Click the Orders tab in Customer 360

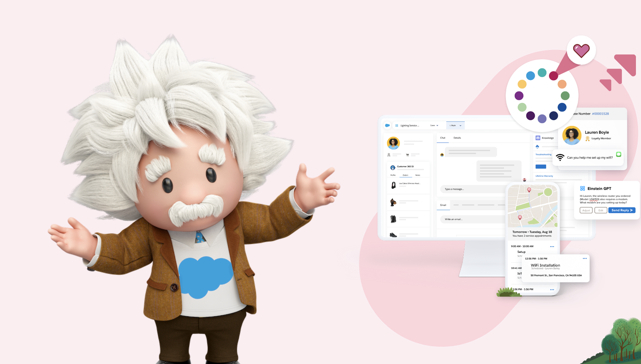(x=405, y=176)
